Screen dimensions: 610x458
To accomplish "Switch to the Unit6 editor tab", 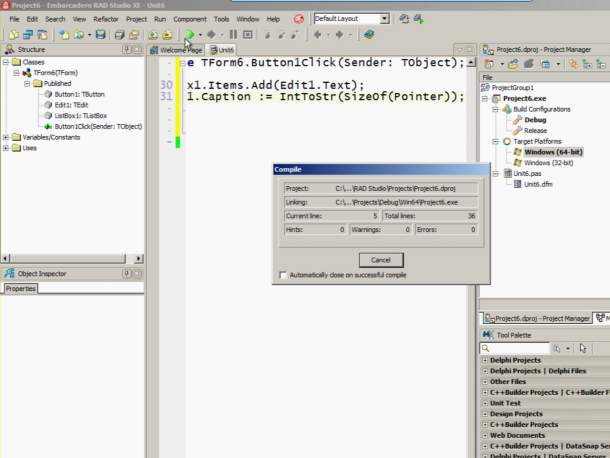I will pyautogui.click(x=222, y=50).
